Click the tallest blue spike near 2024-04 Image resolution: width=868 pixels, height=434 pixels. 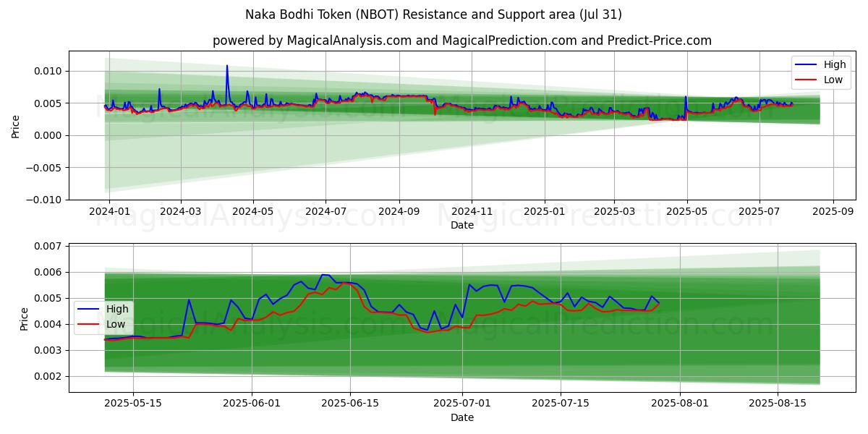point(227,67)
